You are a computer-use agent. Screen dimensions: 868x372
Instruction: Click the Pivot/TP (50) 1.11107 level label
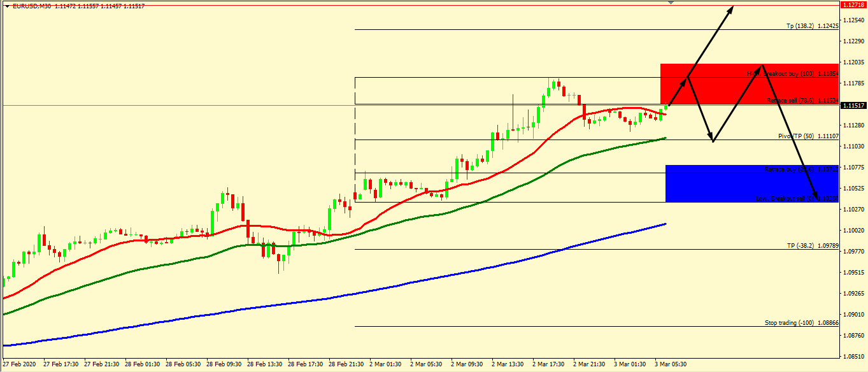coord(808,136)
